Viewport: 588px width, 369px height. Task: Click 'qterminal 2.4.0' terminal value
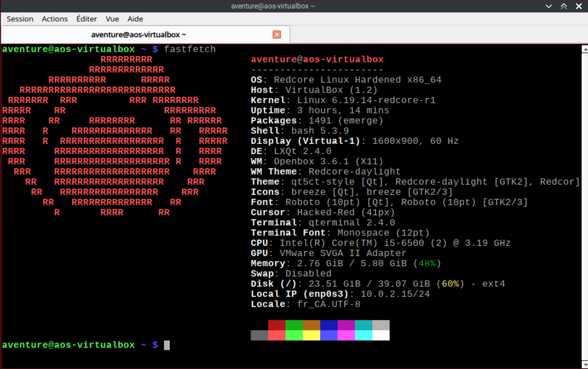tap(352, 223)
